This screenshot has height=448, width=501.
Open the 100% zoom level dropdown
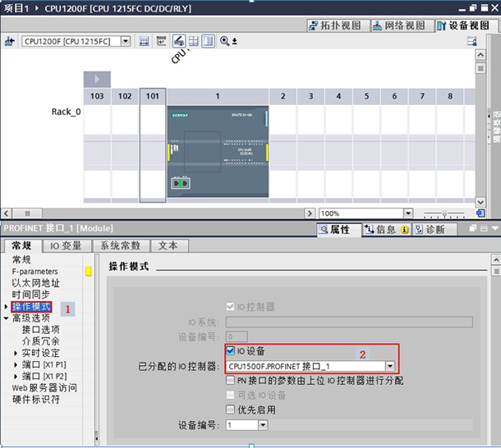(407, 213)
